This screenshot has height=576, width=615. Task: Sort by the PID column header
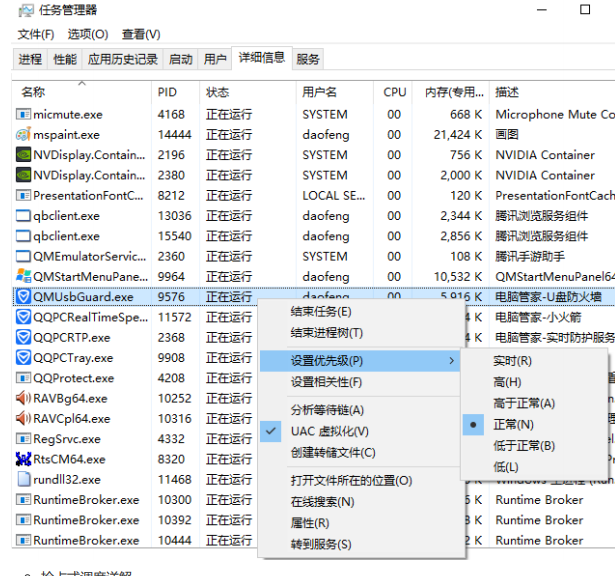pyautogui.click(x=175, y=92)
